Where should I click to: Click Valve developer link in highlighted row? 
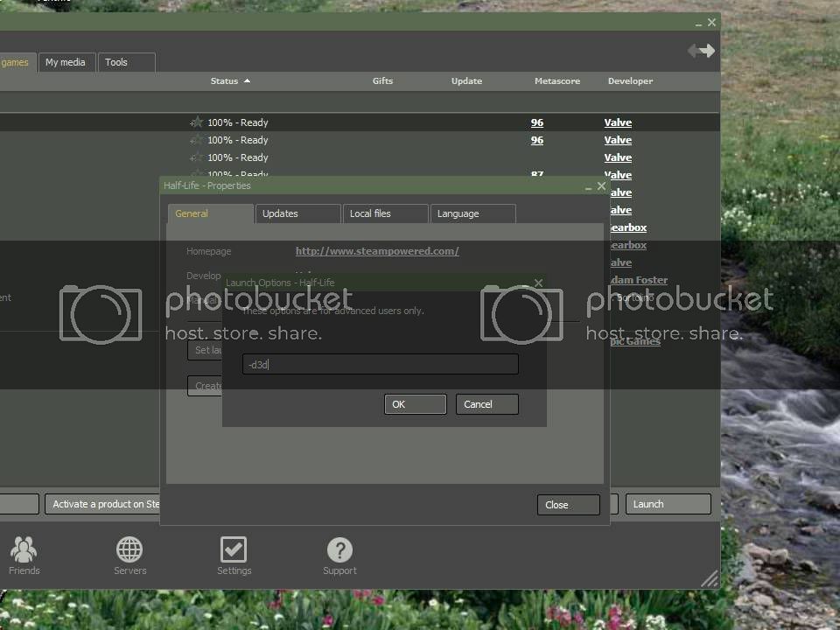[x=618, y=122]
